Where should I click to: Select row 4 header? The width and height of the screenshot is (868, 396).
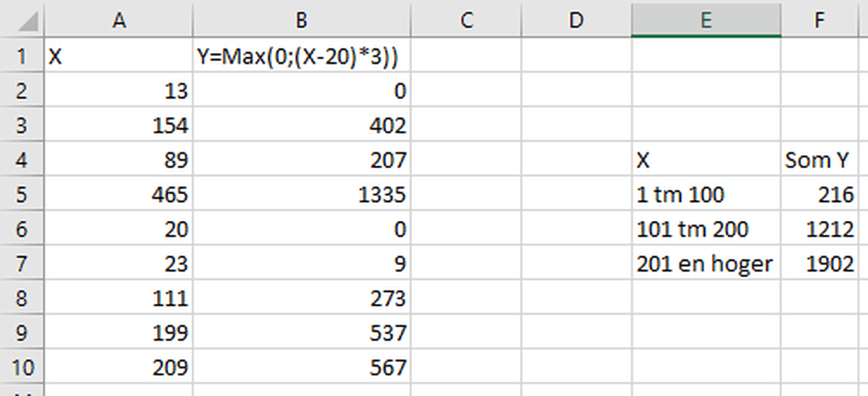point(21,159)
